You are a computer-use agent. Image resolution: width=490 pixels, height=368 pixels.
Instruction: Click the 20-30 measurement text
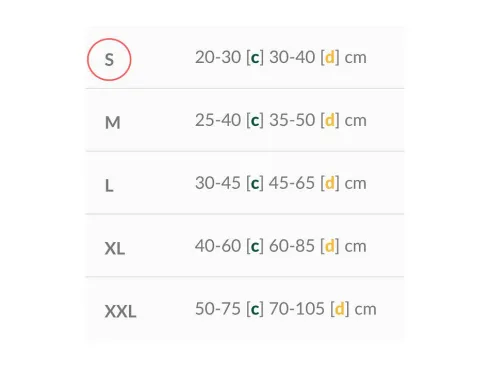click(x=218, y=57)
